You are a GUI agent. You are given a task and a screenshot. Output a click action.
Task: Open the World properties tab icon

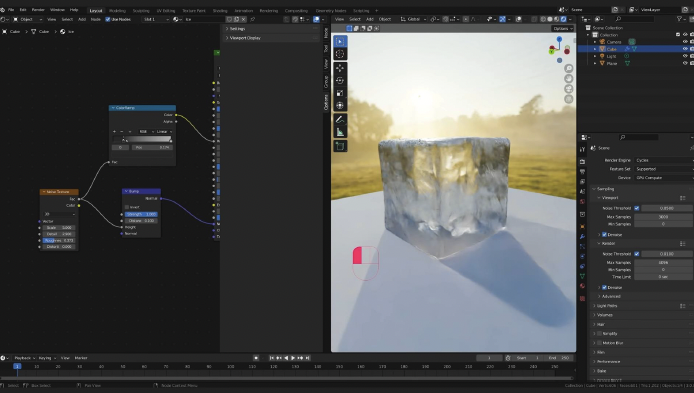tap(582, 202)
